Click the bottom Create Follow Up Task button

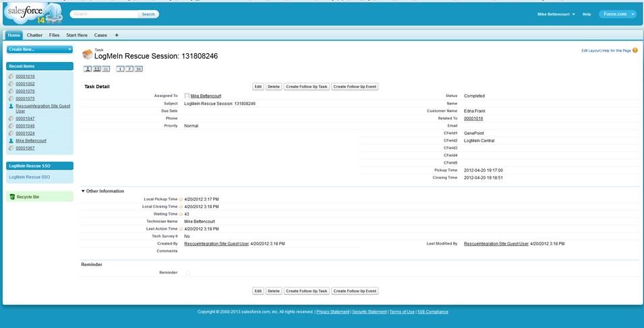click(x=307, y=291)
